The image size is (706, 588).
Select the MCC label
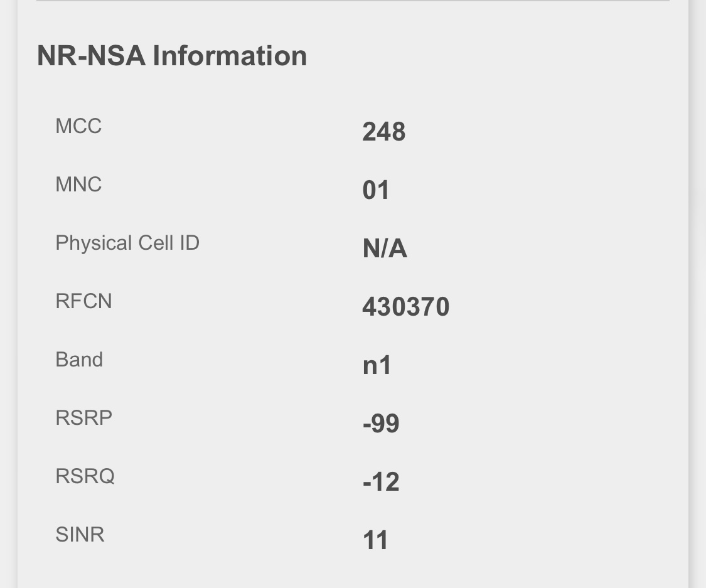click(78, 126)
